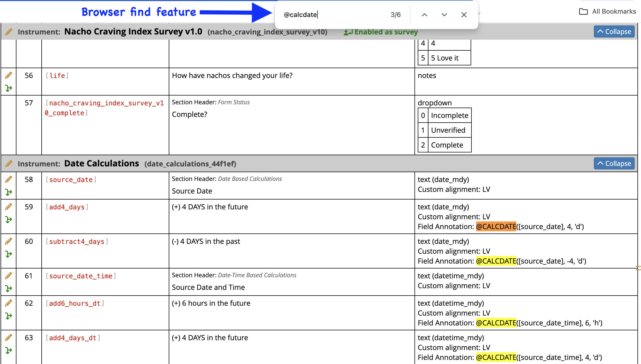641x364 pixels.
Task: Click the variable name [add4_days_dt]
Action: pyautogui.click(x=73, y=338)
